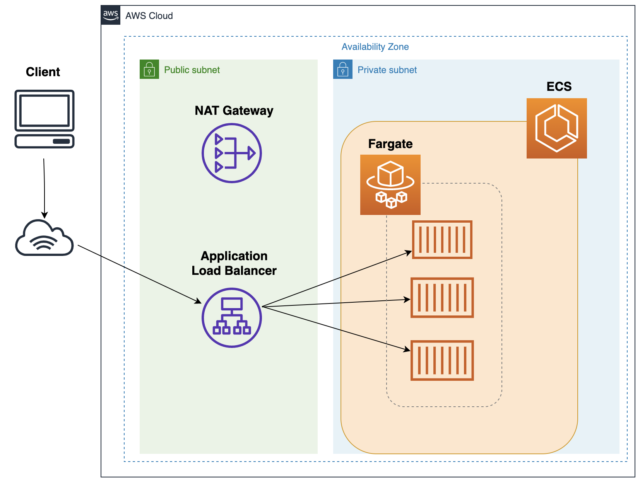The height and width of the screenshot is (484, 640).
Task: Click the Availability Zone label
Action: tap(375, 47)
